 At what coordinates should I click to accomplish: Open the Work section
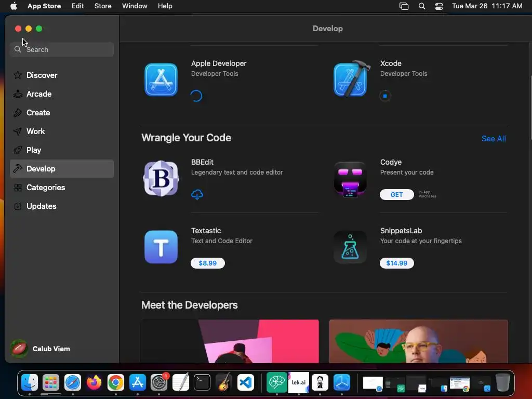62,131
